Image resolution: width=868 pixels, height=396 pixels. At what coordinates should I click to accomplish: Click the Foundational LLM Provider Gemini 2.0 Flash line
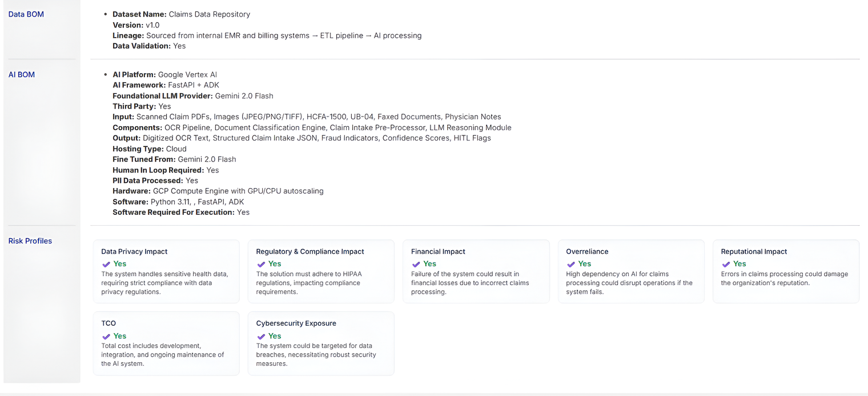(193, 96)
